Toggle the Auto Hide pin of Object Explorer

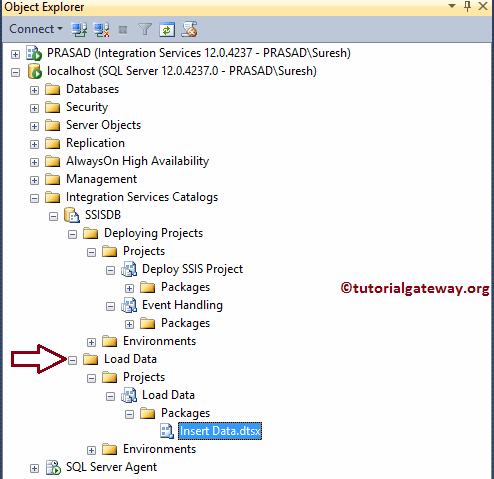[x=467, y=6]
